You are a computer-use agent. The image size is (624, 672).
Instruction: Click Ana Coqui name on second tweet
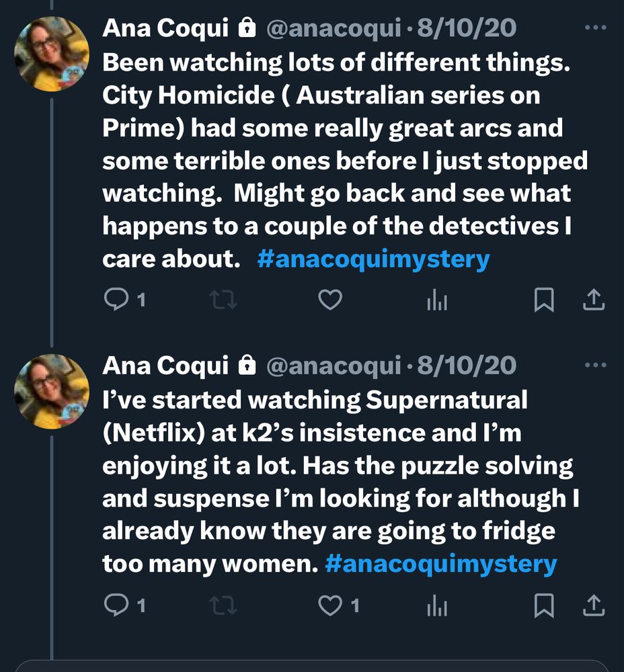(x=165, y=366)
